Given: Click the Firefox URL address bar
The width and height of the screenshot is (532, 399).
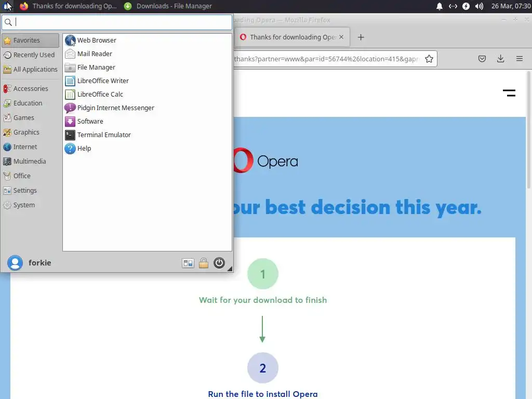Looking at the screenshot, I should [327, 59].
